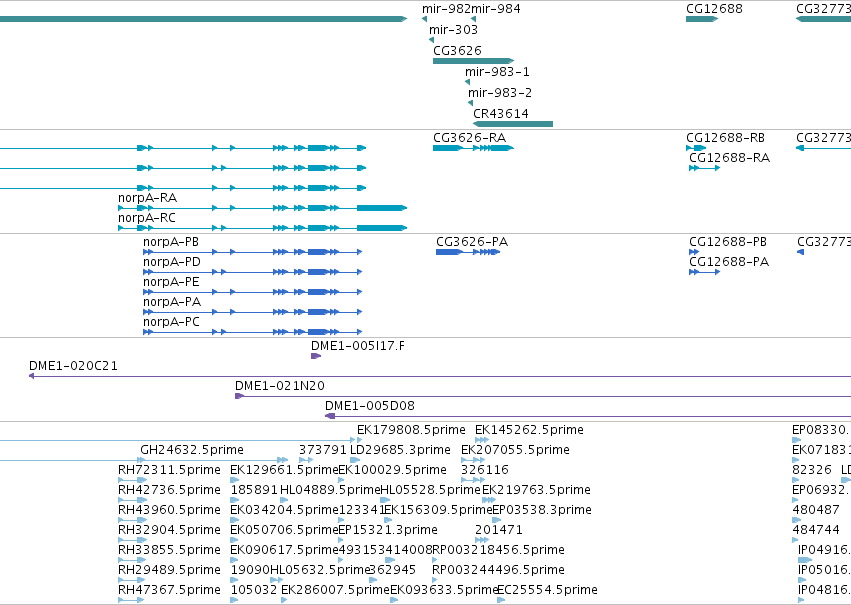Select the 480487 EST label
Image resolution: width=851 pixels, height=605 pixels.
pyautogui.click(x=816, y=511)
